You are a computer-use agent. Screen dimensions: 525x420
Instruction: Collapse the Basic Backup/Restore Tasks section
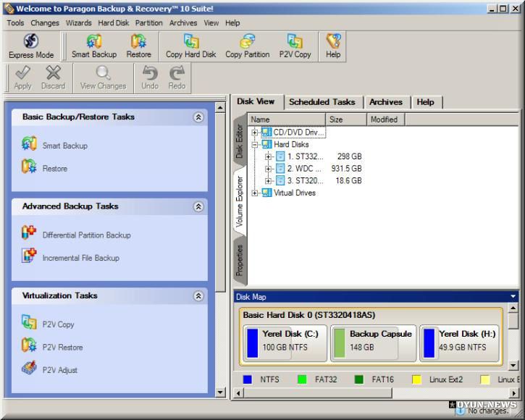point(198,117)
